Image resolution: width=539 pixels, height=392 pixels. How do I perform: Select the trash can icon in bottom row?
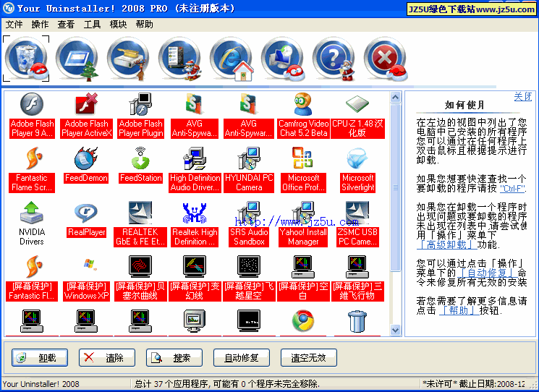(357, 321)
